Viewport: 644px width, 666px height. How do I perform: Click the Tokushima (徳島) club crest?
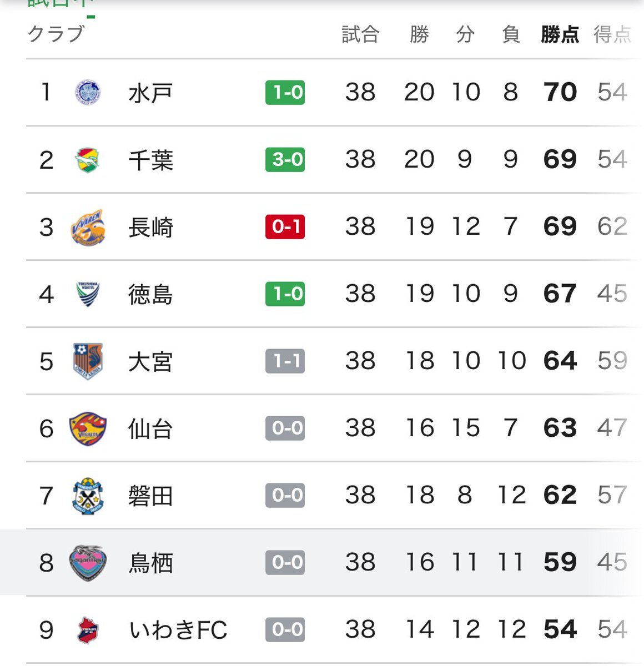[88, 294]
